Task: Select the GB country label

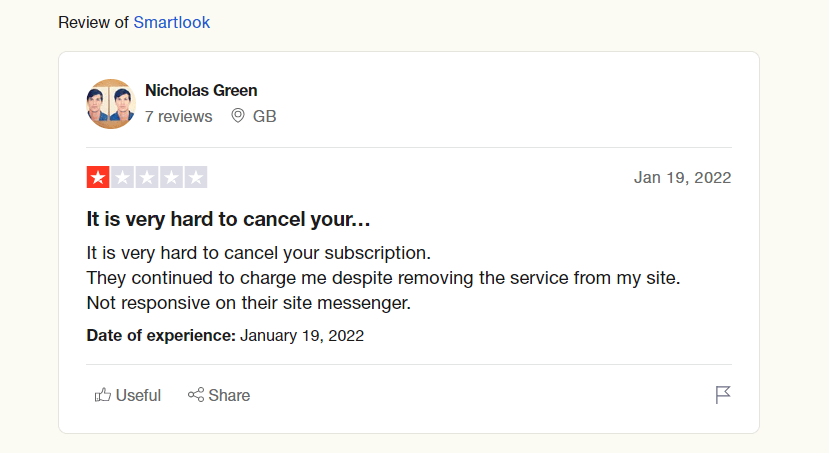Action: pos(265,116)
